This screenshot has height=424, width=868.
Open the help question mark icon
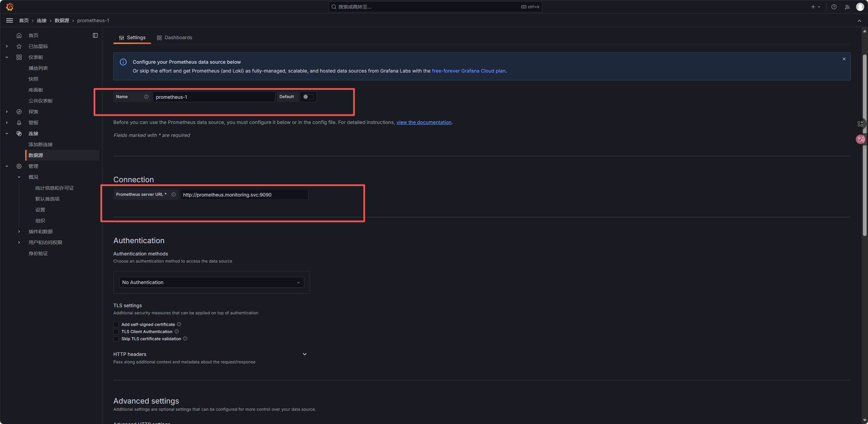834,7
